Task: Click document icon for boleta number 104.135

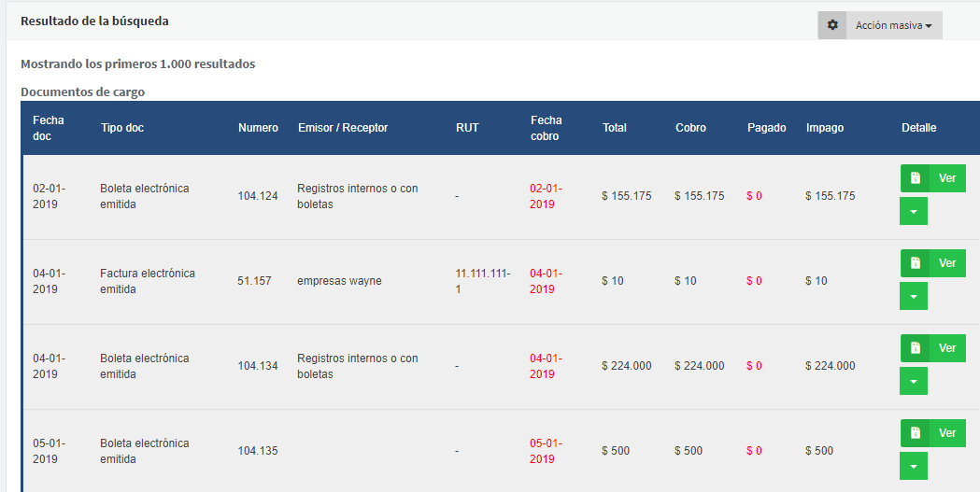Action: [x=916, y=433]
